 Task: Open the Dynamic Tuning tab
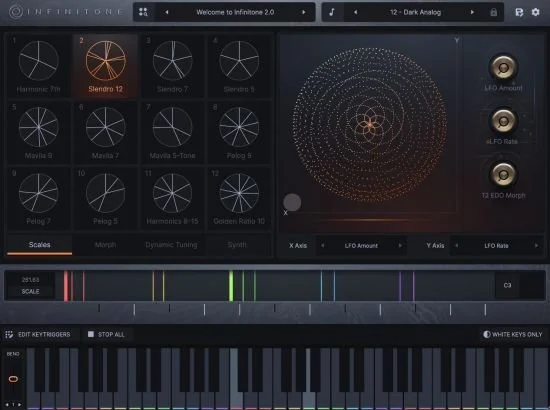(171, 245)
